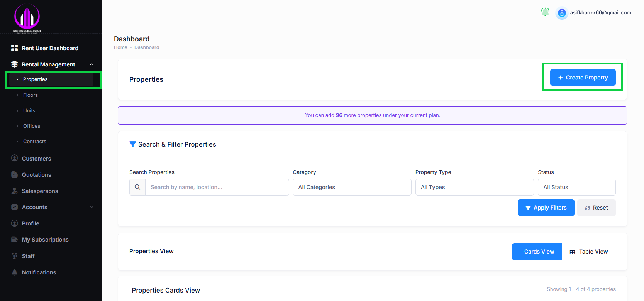
Task: Open Customers from the sidebar
Action: 36,159
